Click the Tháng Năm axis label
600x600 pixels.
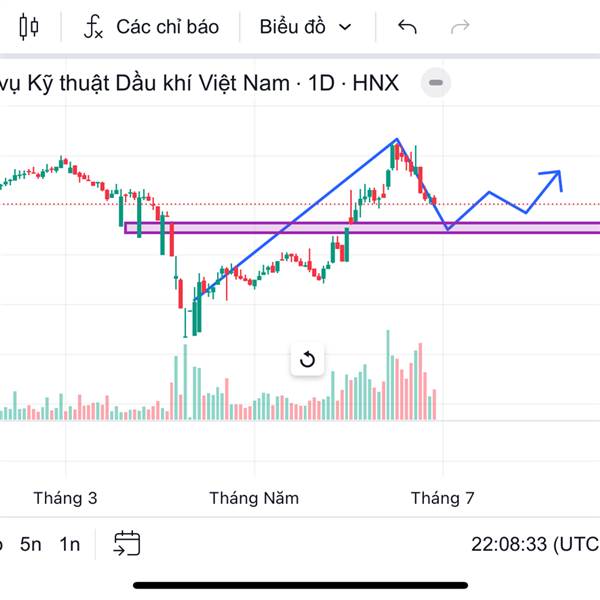(254, 498)
